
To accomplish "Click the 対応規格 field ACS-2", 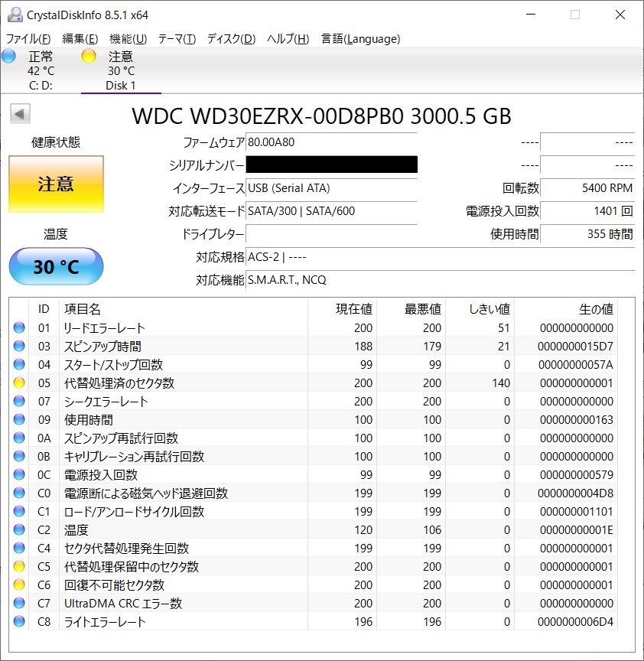I will 441,257.
